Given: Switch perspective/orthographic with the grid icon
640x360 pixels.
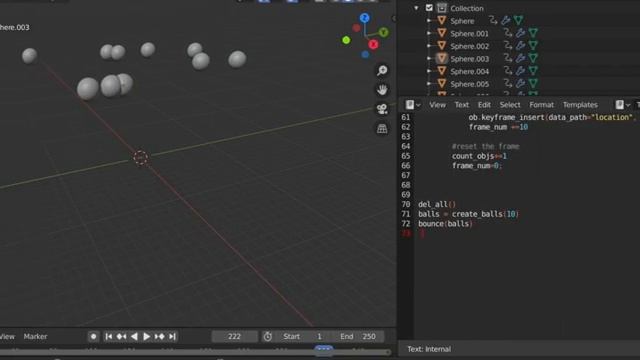Looking at the screenshot, I should coord(382,129).
